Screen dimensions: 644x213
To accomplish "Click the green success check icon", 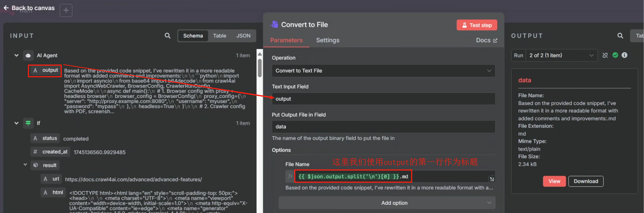I will pyautogui.click(x=615, y=55).
